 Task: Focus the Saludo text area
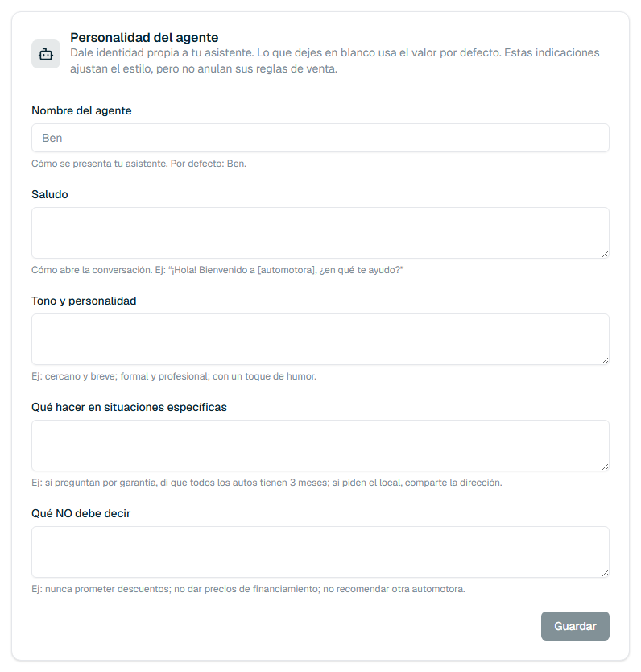tap(320, 233)
